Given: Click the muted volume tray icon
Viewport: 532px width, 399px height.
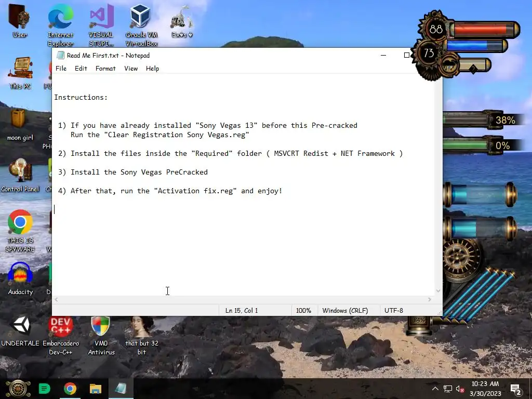Looking at the screenshot, I should 460,389.
